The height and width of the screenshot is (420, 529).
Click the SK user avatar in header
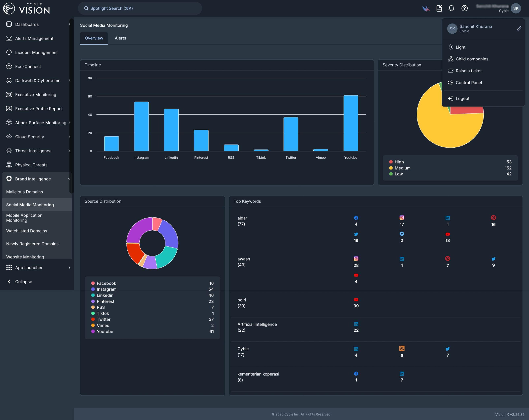516,8
